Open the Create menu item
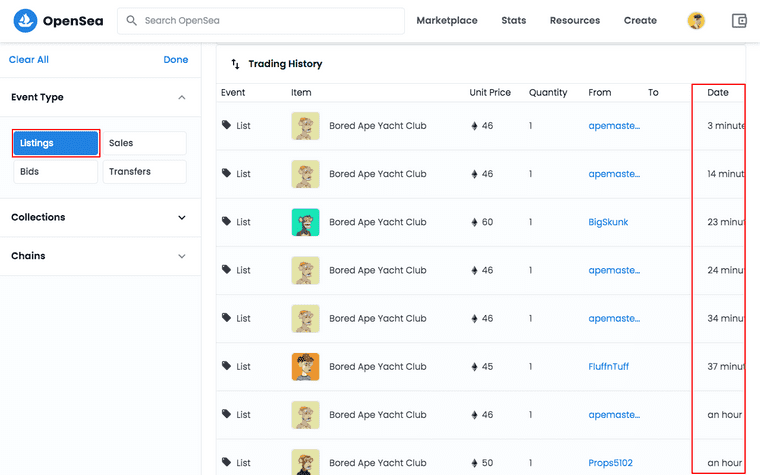 click(x=640, y=20)
